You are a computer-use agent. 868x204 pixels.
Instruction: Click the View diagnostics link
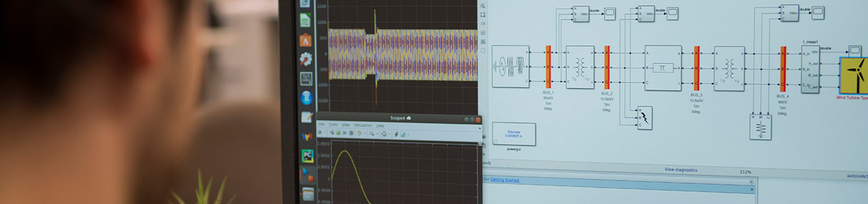click(x=681, y=170)
